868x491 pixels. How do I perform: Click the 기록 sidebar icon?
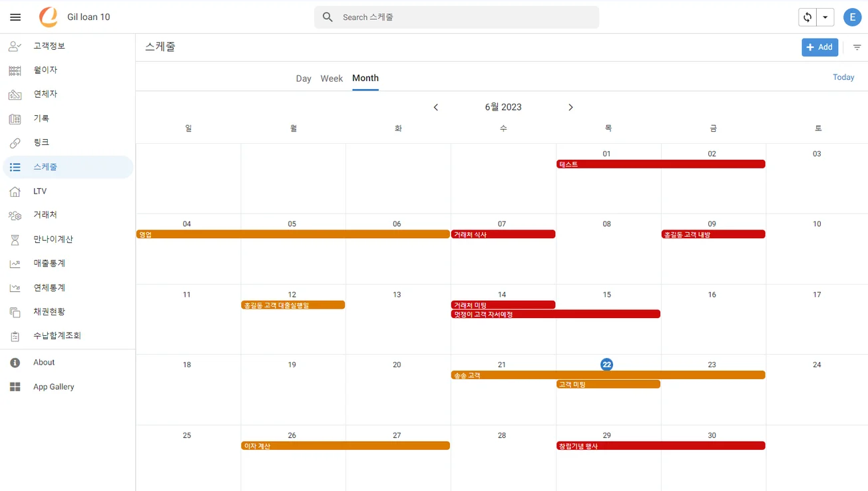point(15,118)
